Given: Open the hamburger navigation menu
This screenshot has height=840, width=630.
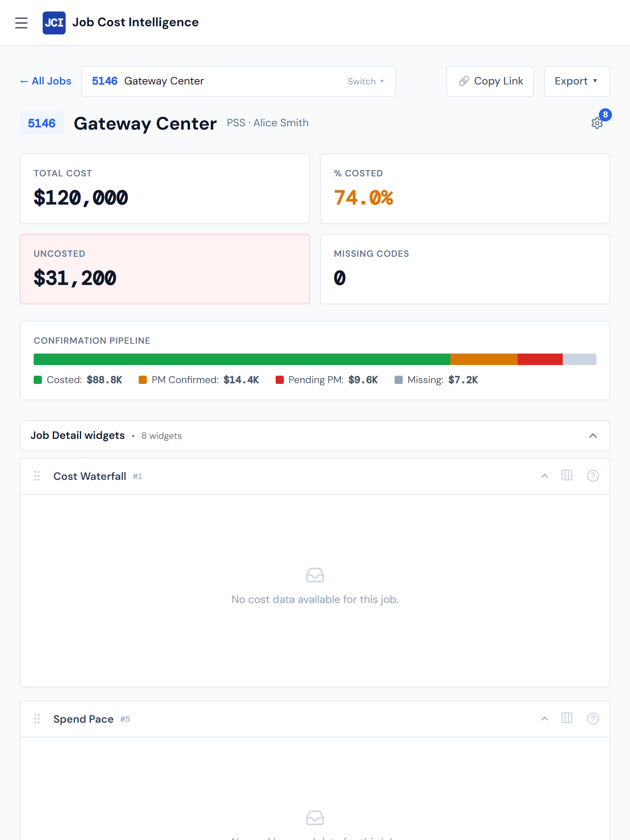Looking at the screenshot, I should 21,23.
